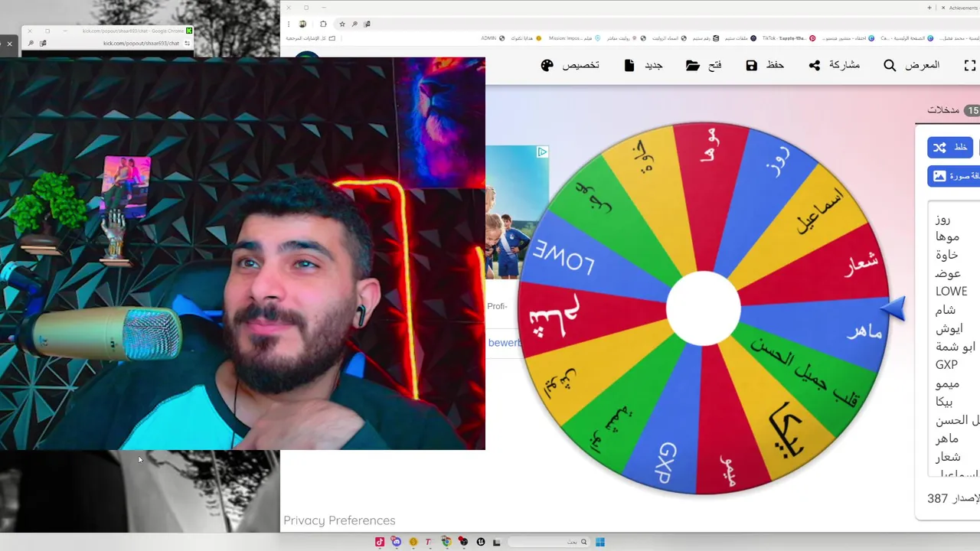Viewport: 980px width, 551px height.
Task: Open the ADMIN bookmark
Action: coord(492,37)
